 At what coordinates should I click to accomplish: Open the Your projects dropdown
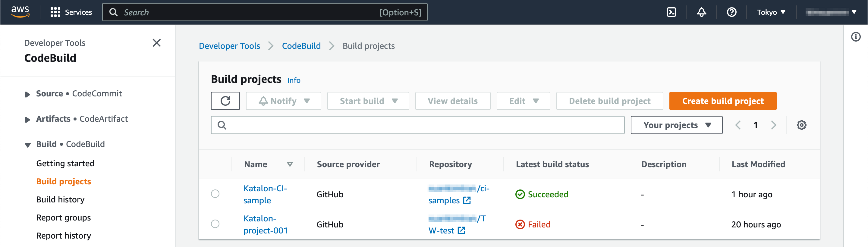pos(676,125)
